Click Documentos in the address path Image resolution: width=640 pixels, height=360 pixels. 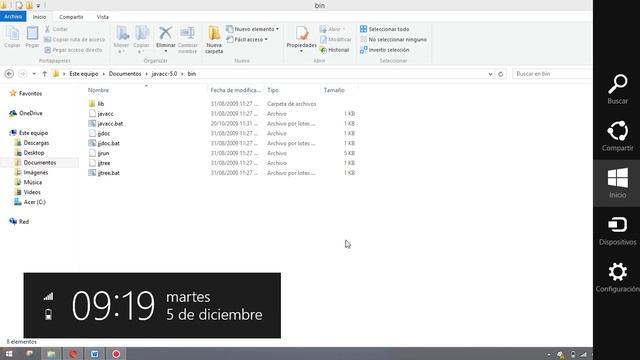[125, 74]
